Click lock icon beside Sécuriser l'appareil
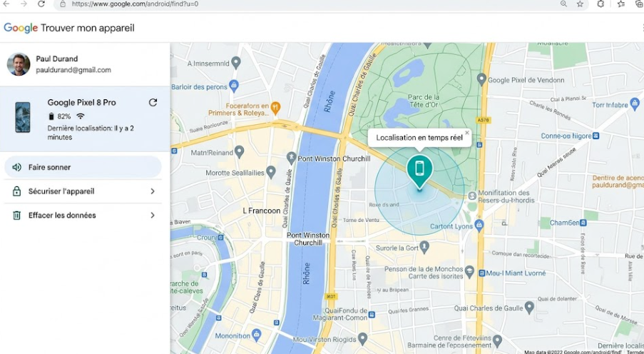This screenshot has width=644, height=354. 16,191
